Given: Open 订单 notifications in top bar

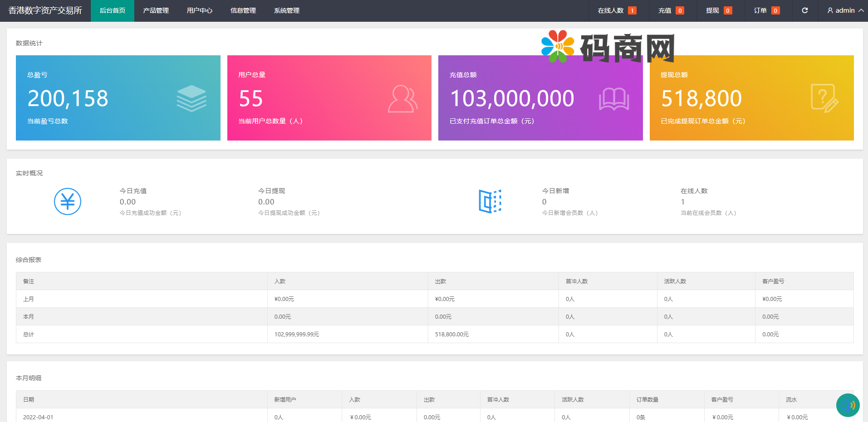Looking at the screenshot, I should click(x=766, y=10).
